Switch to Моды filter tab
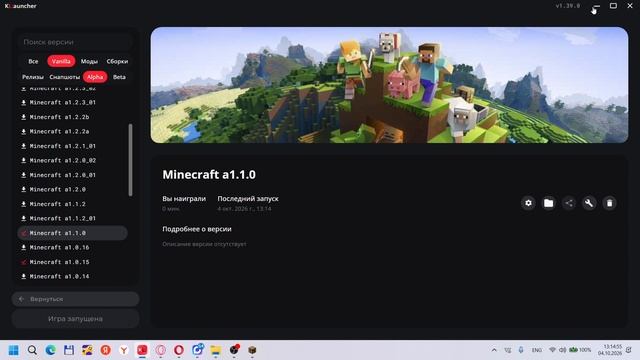 89,61
